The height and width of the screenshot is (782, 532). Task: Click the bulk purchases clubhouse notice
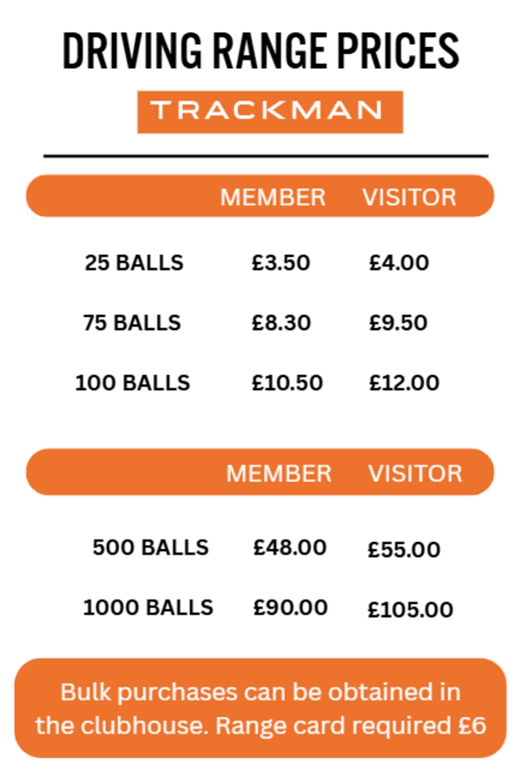click(x=260, y=708)
